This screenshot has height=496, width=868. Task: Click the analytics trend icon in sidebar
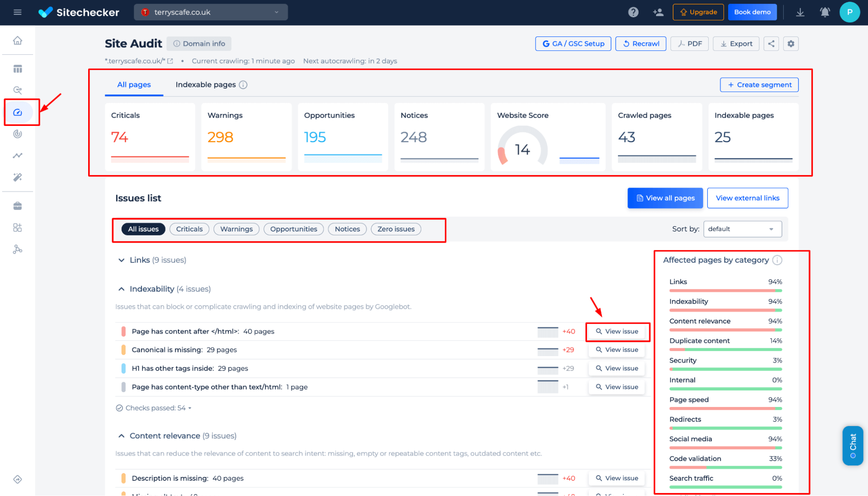tap(17, 155)
